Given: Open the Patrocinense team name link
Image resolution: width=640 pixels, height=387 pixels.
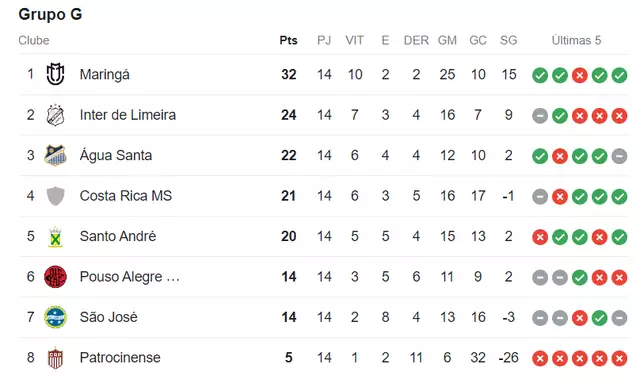Looking at the screenshot, I should click(120, 358).
